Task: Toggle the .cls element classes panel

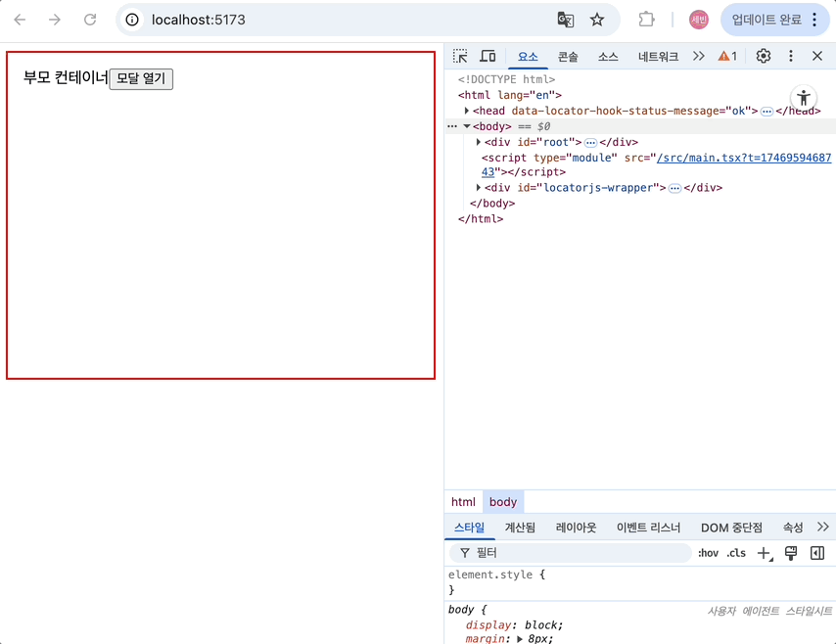Action: (736, 553)
